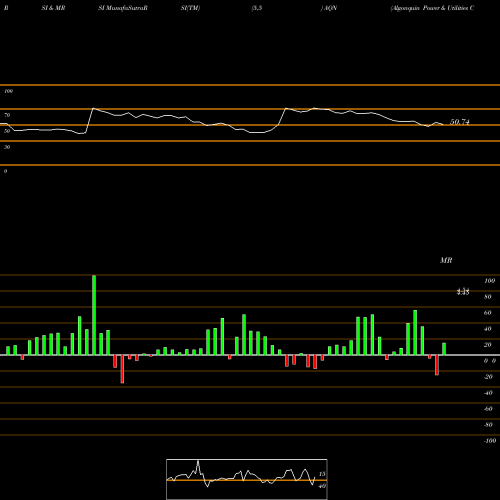Image resolution: width=500 pixels, height=500 pixels.
Task: Click the longest red MR histogram bar
Action: [x=122, y=369]
